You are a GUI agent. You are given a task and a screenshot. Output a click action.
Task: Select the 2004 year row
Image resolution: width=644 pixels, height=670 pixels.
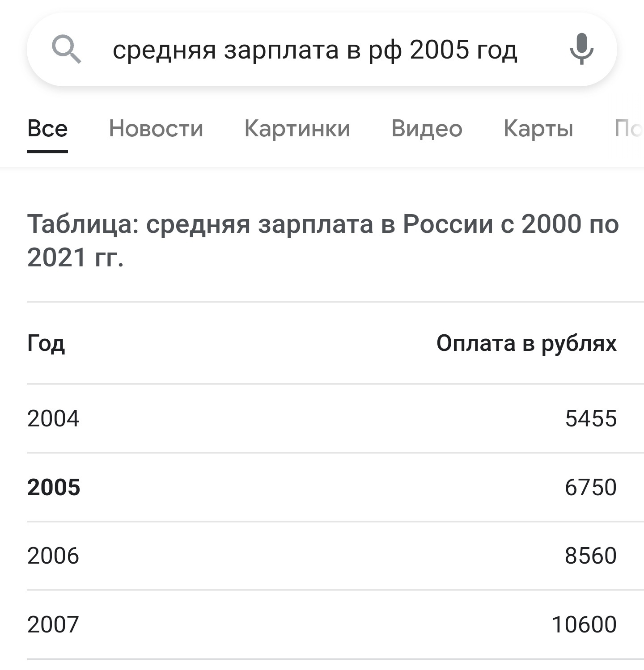tap(53, 419)
